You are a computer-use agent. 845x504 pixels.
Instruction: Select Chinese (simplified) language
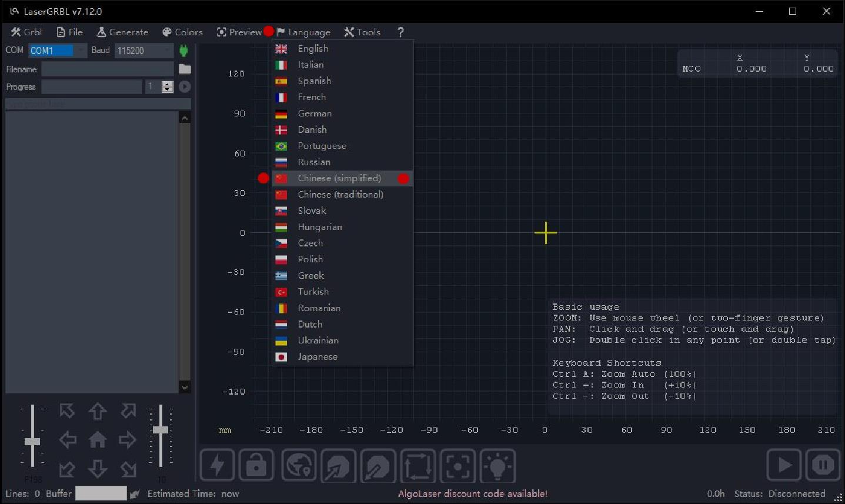tap(342, 178)
